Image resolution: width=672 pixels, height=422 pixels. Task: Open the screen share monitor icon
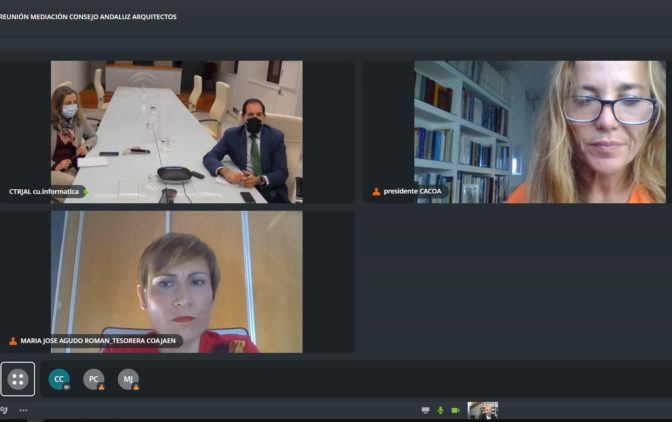pyautogui.click(x=425, y=410)
